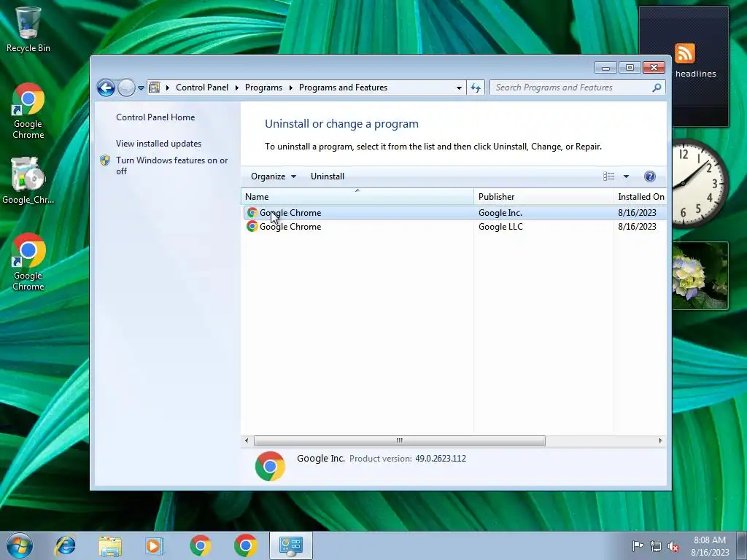Click the network tray icon
The height and width of the screenshot is (560, 747).
coord(656,546)
